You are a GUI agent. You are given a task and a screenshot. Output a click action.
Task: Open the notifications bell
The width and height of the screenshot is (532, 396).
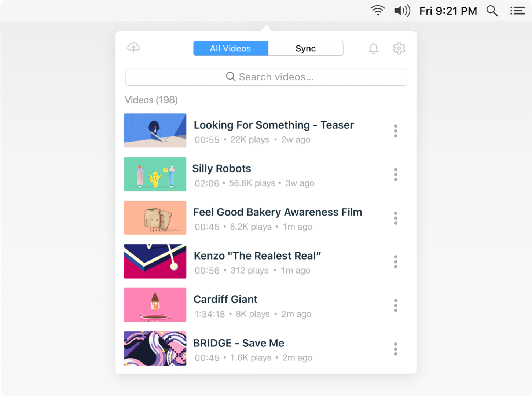[x=373, y=48]
